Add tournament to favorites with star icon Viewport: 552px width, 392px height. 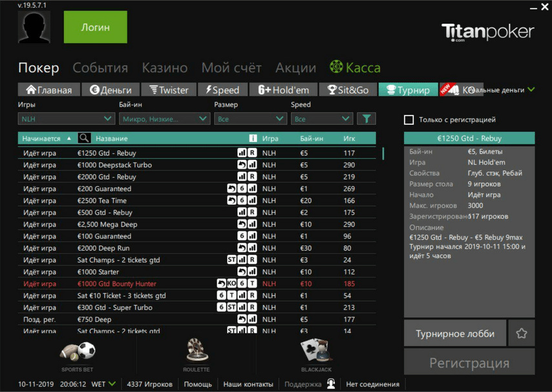point(522,333)
